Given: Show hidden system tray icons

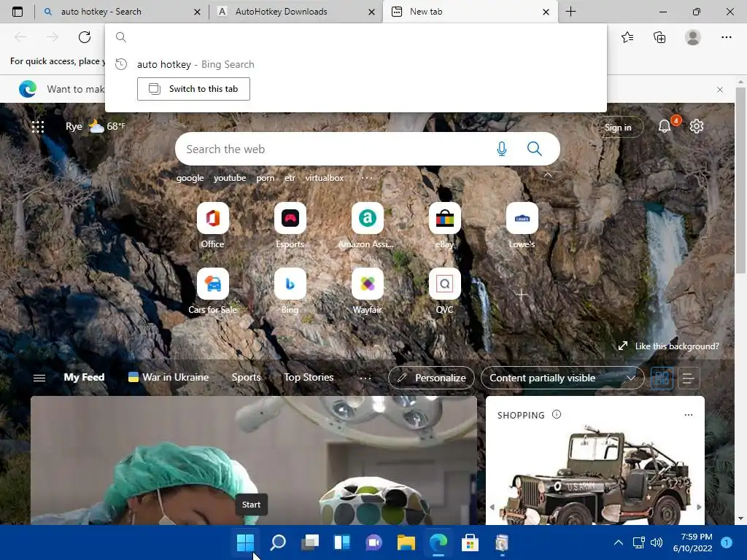Looking at the screenshot, I should pyautogui.click(x=619, y=542).
